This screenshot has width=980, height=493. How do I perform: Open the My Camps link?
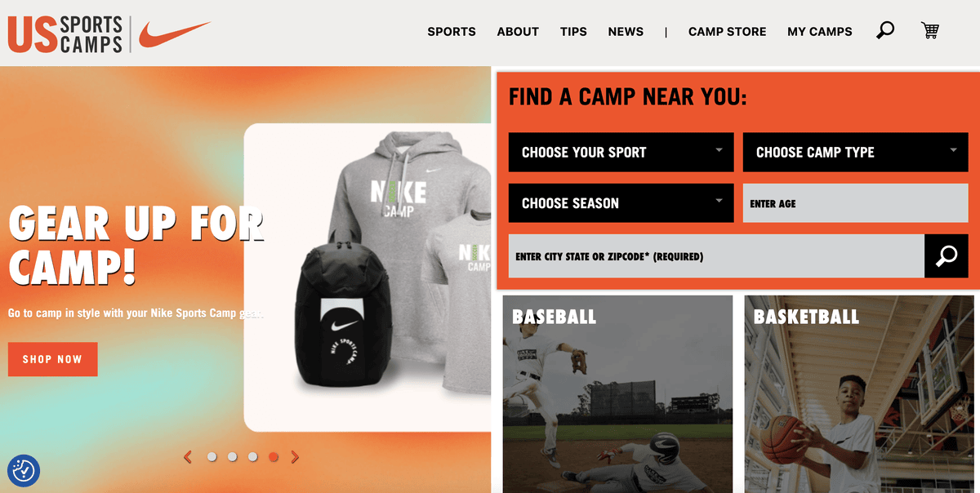820,32
